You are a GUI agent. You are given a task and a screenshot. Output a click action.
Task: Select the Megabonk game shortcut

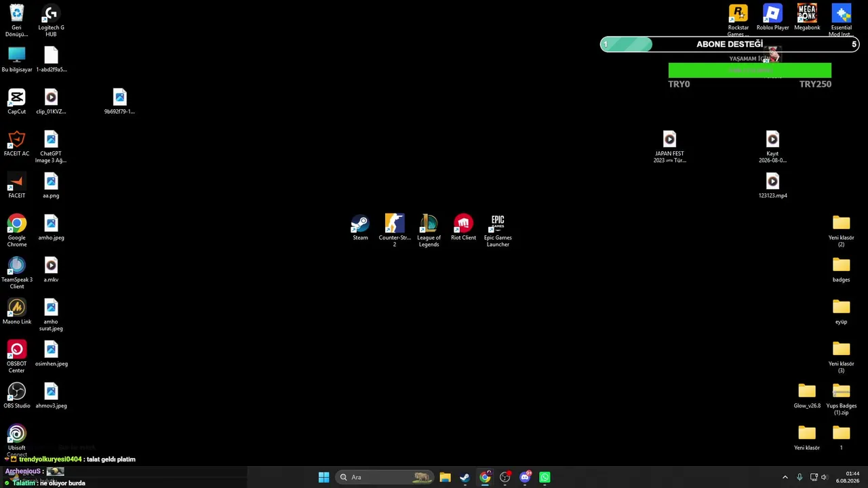tap(807, 18)
